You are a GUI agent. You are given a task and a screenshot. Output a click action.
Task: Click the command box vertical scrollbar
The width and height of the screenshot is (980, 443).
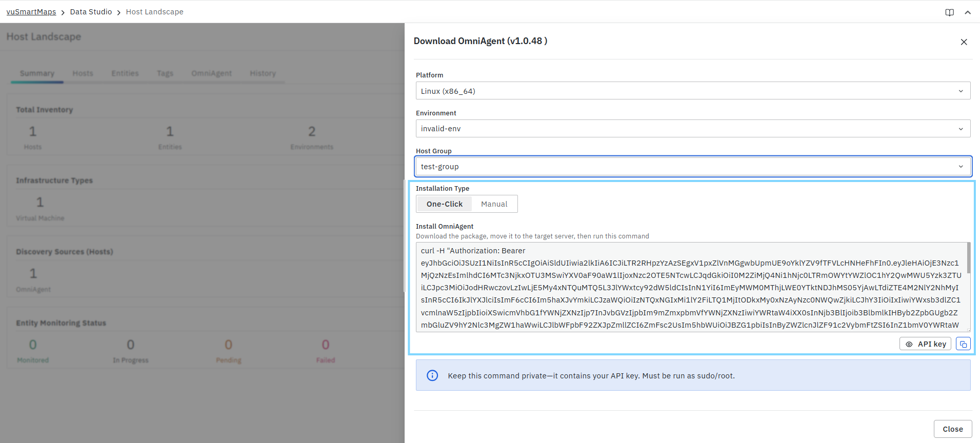pos(968,258)
